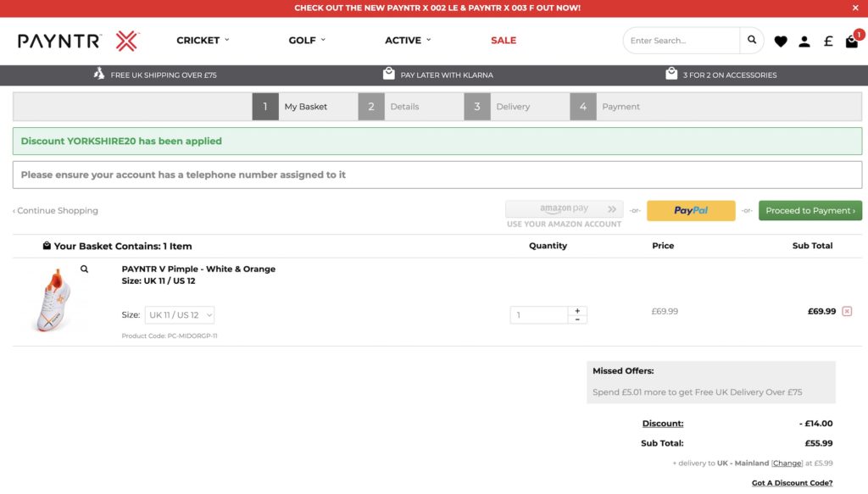Click Proceed to Payment button
Viewport: 868px width, 494px height.
coord(810,211)
